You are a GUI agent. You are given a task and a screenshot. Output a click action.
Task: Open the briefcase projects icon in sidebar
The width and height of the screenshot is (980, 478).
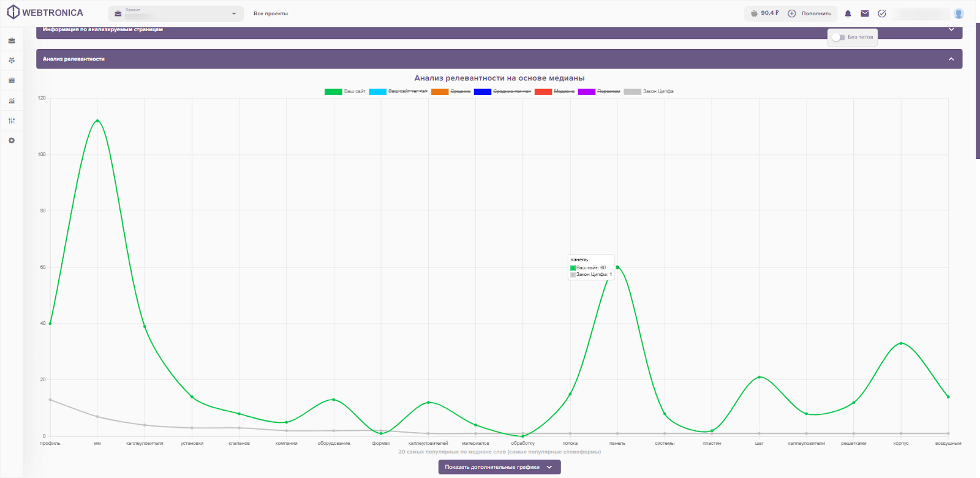12,40
